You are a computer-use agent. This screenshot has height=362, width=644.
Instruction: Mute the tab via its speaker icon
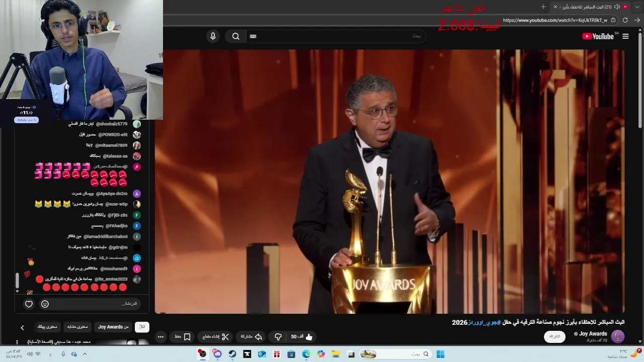tap(617, 7)
